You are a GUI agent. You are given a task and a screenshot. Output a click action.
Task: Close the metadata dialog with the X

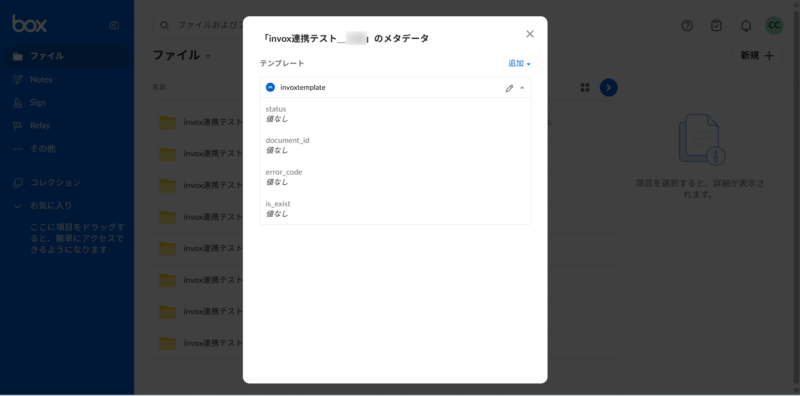pyautogui.click(x=530, y=34)
